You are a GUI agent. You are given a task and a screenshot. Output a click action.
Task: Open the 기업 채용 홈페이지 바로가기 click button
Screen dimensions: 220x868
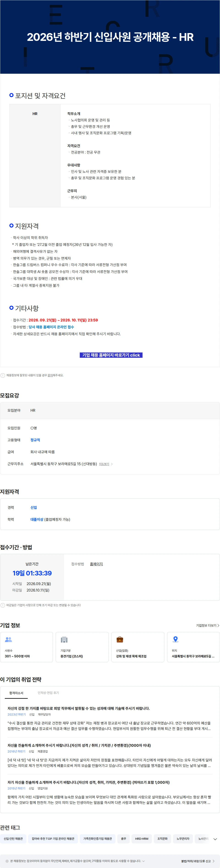[111, 355]
